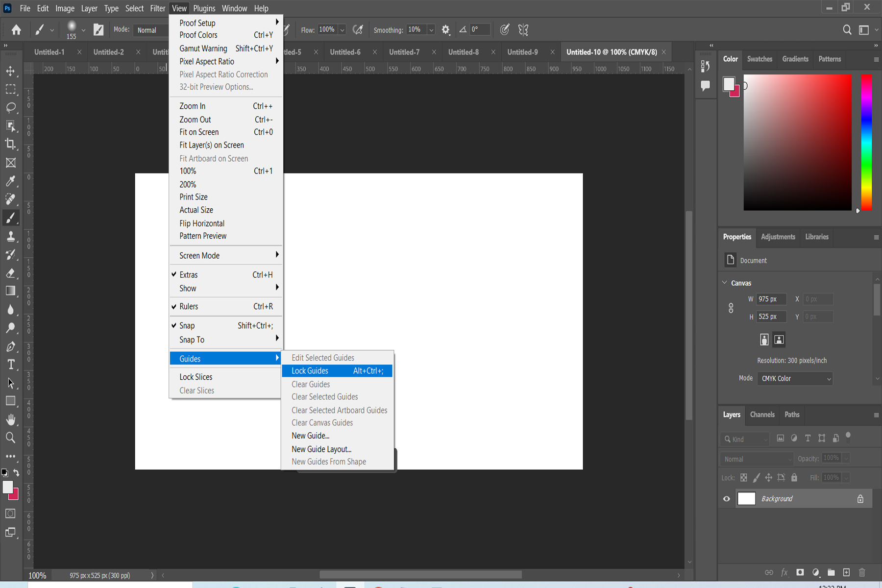Click the delete layer trash icon
This screenshot has height=588, width=882.
(862, 572)
